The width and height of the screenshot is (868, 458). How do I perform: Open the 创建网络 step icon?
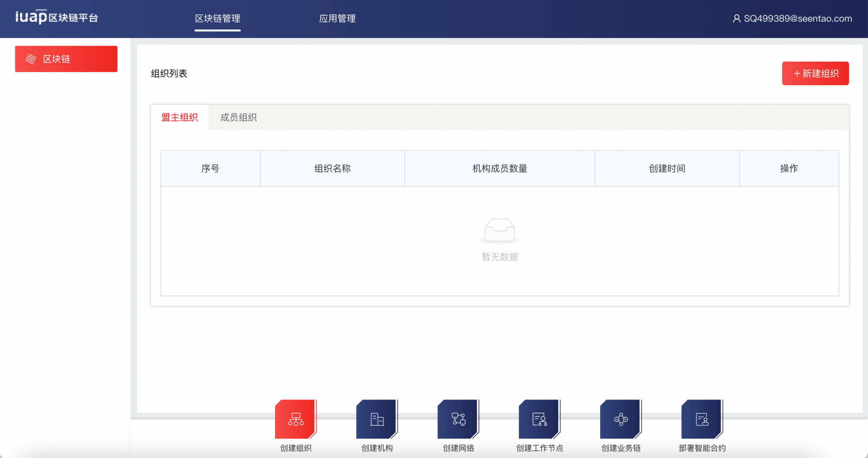point(458,419)
